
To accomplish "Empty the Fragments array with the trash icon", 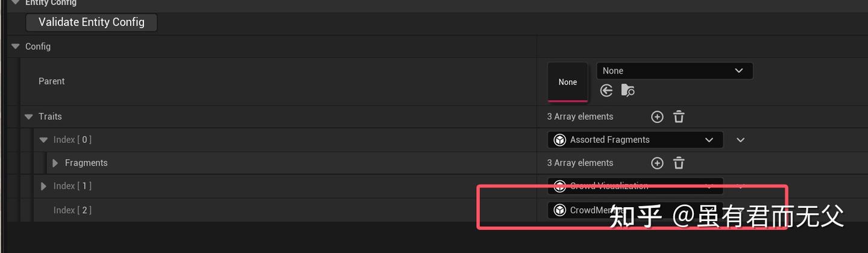I will [x=679, y=163].
